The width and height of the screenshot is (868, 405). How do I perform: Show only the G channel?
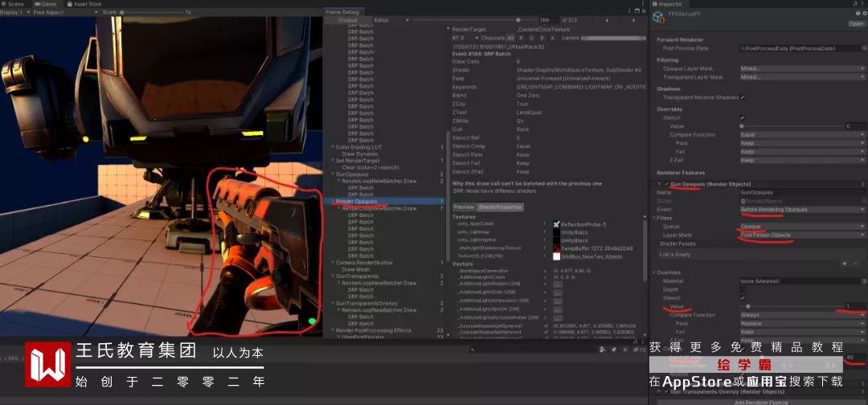pos(531,39)
